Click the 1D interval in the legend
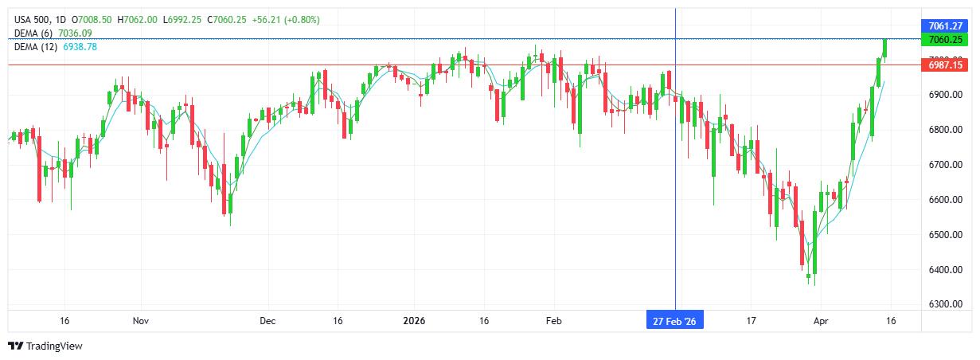 click(61, 19)
